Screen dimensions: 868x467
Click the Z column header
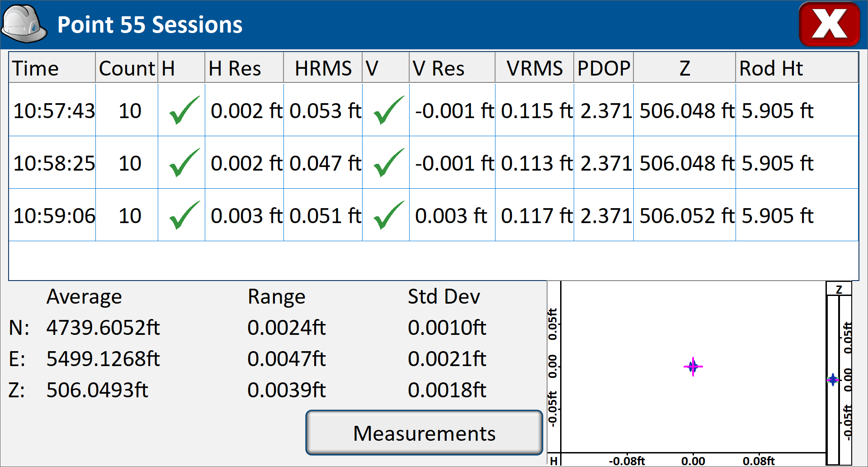[x=684, y=68]
